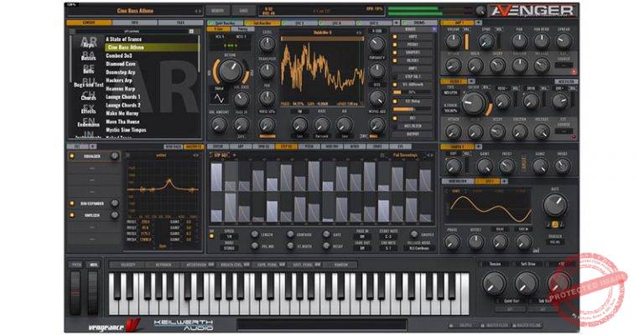This screenshot has height=335, width=644.
Task: Click the equalizer curve graph
Action: point(163,188)
